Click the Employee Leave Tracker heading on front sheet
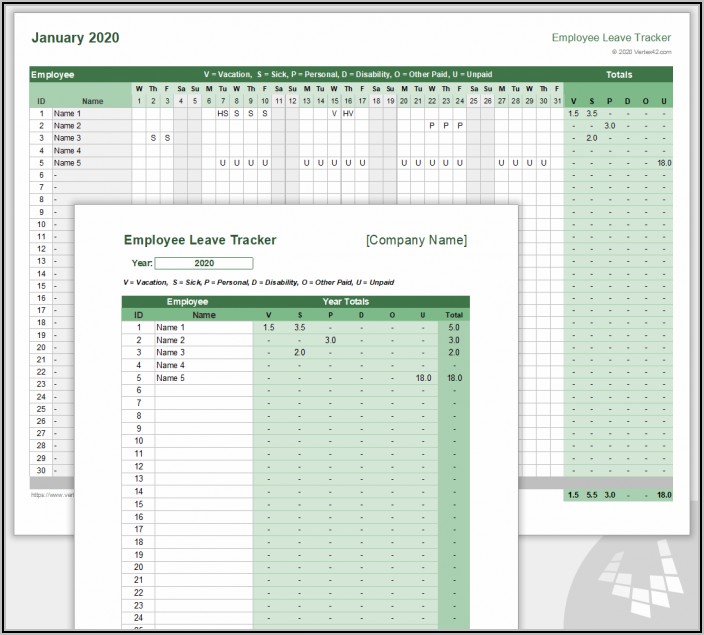This screenshot has width=704, height=635. (x=200, y=240)
